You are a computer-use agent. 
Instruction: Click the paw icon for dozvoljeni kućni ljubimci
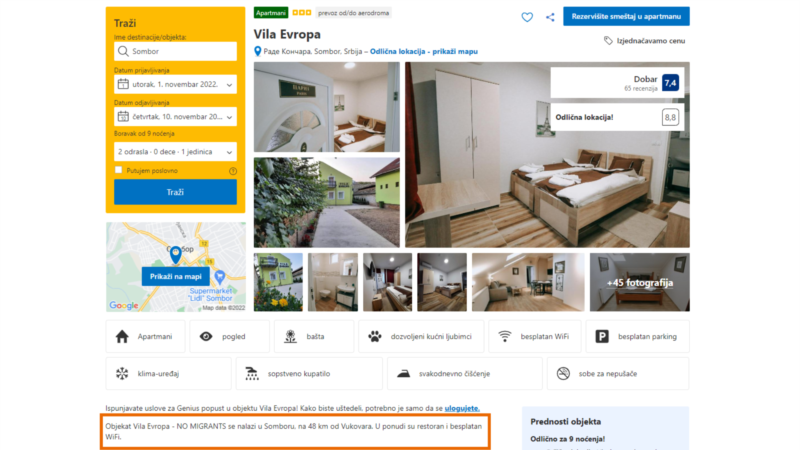pos(375,337)
